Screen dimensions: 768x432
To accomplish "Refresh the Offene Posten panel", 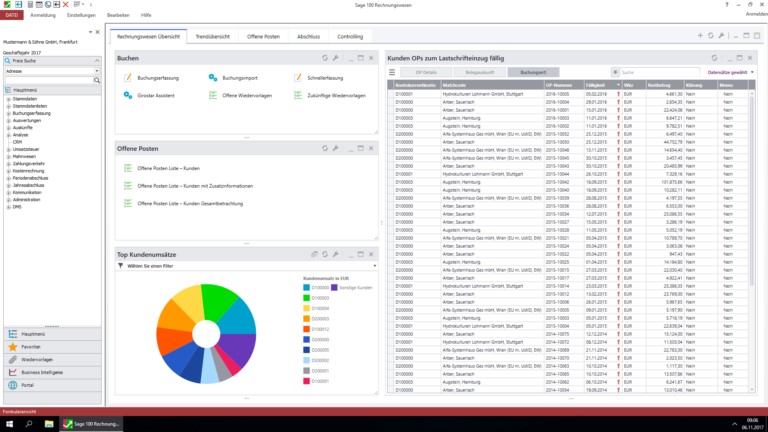I will coord(325,148).
